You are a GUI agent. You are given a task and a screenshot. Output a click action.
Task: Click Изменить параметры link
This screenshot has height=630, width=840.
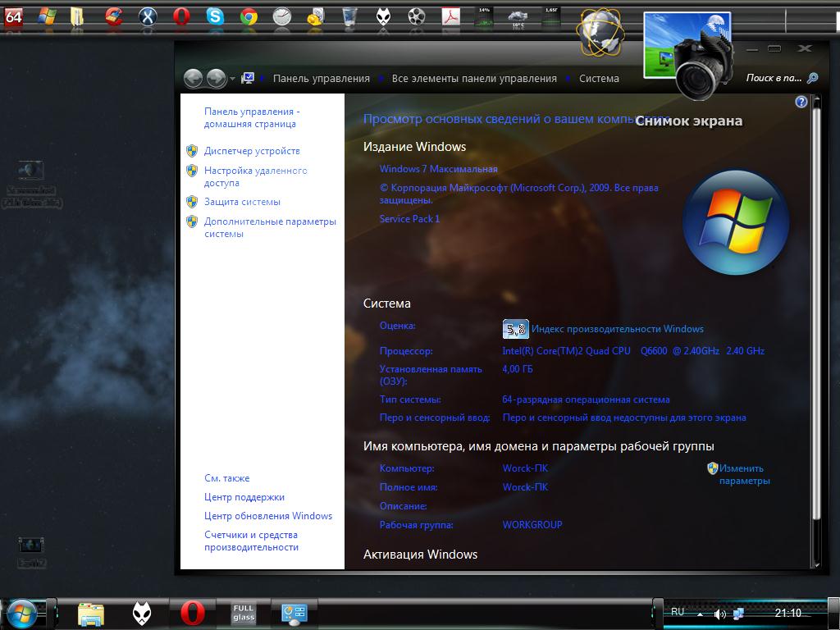click(744, 474)
